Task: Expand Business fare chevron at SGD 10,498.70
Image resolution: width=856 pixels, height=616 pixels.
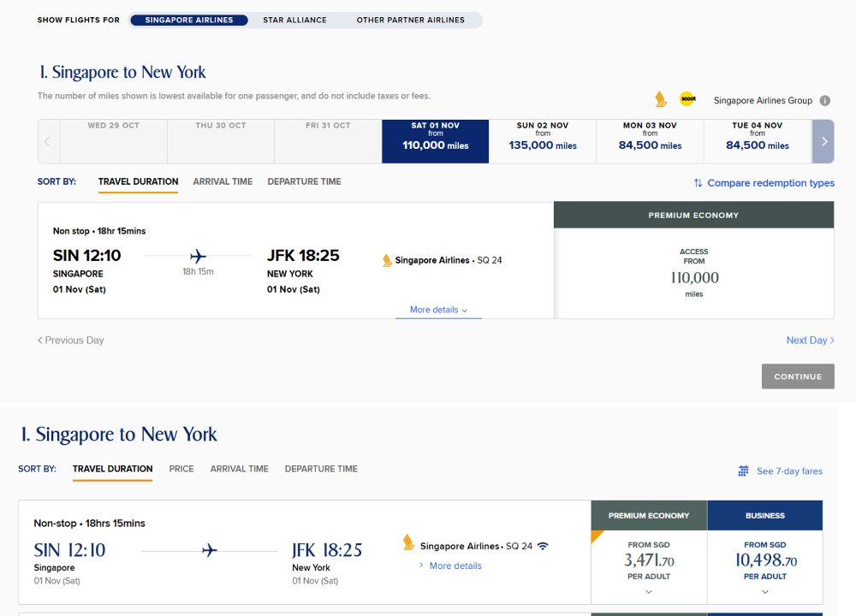Action: pos(764,591)
